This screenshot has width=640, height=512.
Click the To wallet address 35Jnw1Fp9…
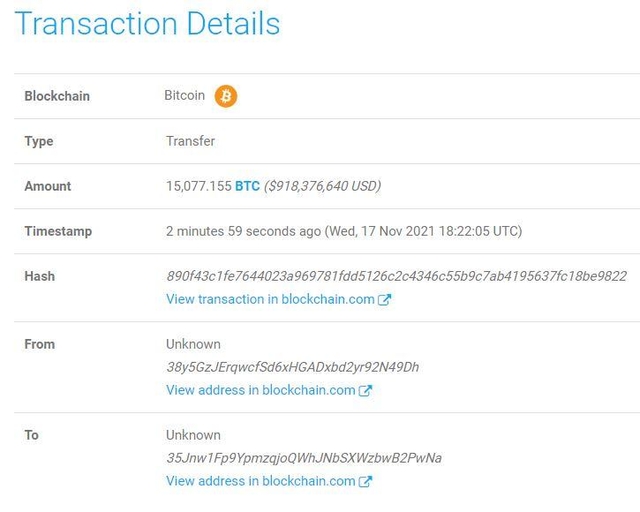(304, 458)
